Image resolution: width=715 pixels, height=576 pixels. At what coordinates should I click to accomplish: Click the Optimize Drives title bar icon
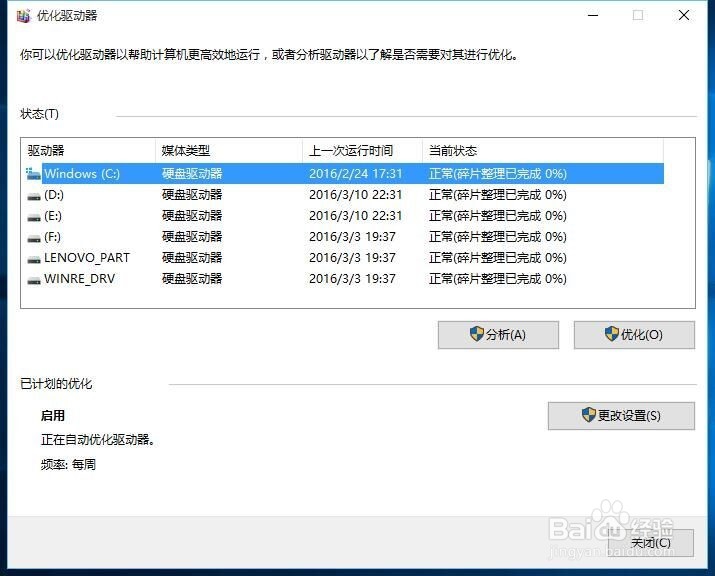coord(23,16)
